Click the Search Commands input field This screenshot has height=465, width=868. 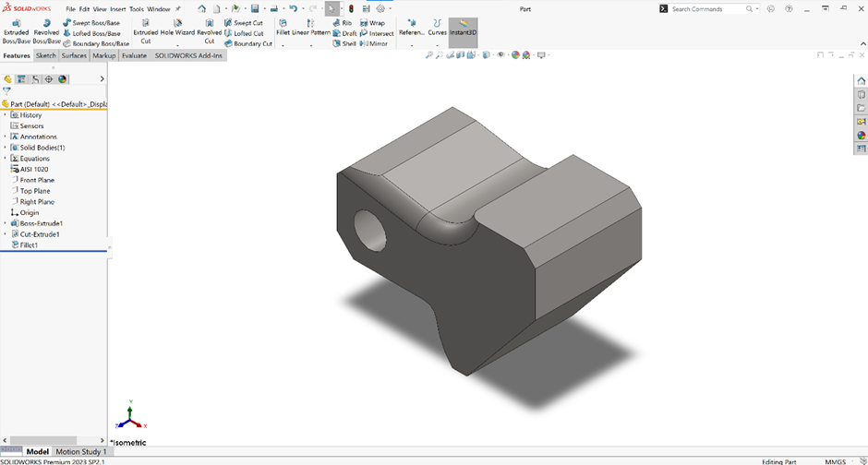(x=707, y=8)
